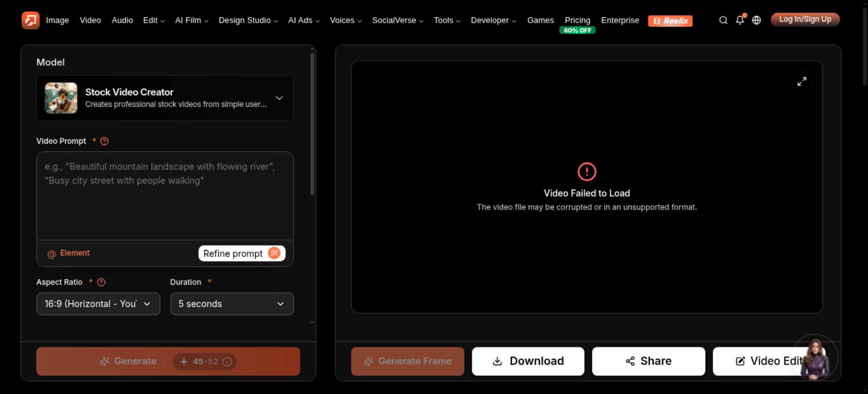Open the Enterprise page

tap(620, 20)
